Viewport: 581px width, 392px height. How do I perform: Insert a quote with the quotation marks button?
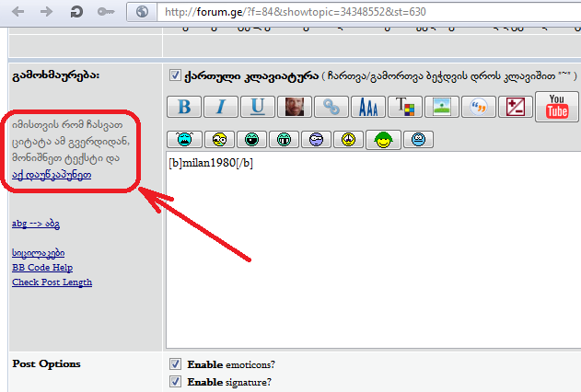pyautogui.click(x=479, y=107)
